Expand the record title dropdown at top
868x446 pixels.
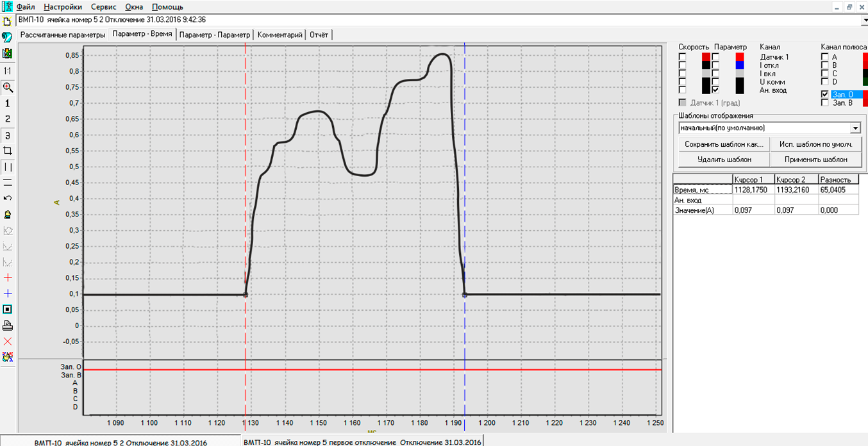pos(864,21)
